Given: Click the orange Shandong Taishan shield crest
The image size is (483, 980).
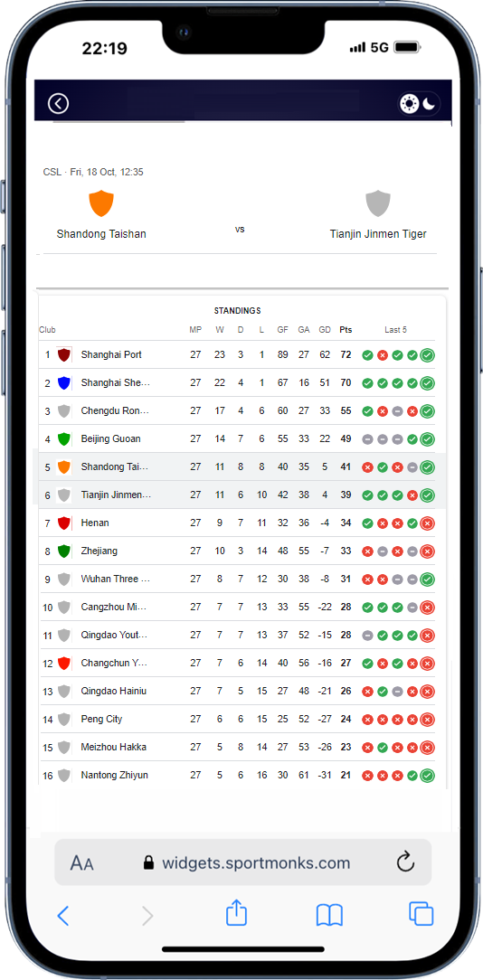Looking at the screenshot, I should click(101, 203).
